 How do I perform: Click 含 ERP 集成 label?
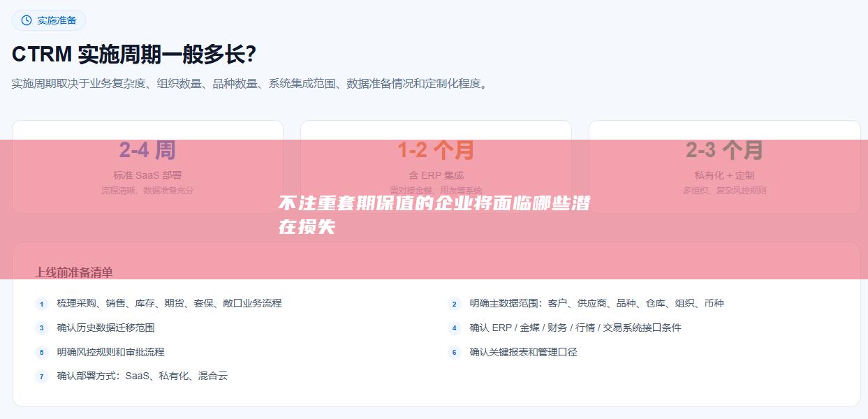pos(436,175)
